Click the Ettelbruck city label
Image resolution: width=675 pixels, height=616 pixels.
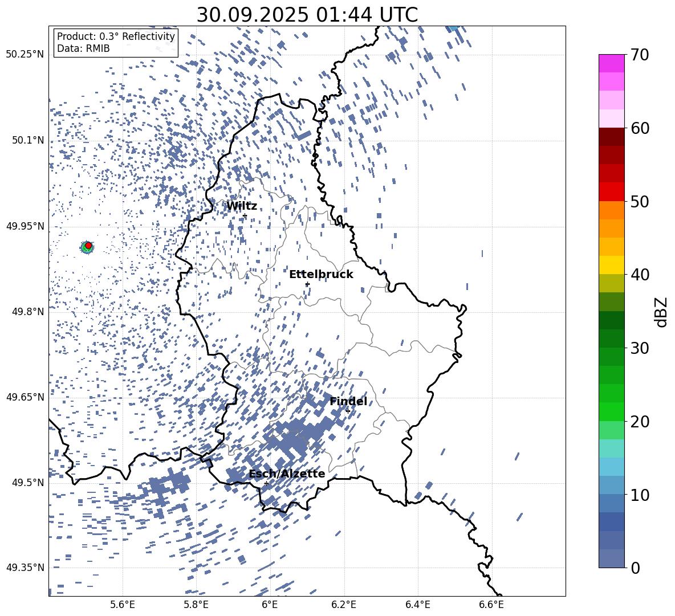[321, 275]
